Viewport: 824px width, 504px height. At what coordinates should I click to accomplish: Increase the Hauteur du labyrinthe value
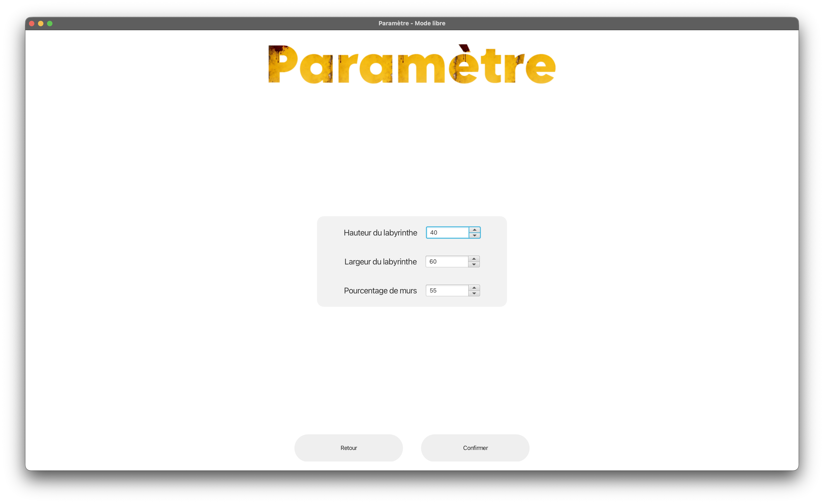[x=474, y=230]
